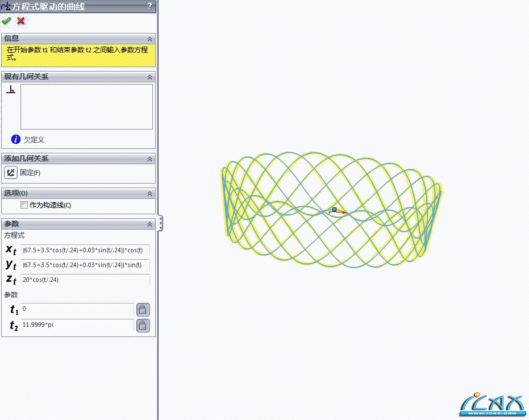The height and width of the screenshot is (420, 529).
Task: Click the existing relations list box
Action: (86, 107)
